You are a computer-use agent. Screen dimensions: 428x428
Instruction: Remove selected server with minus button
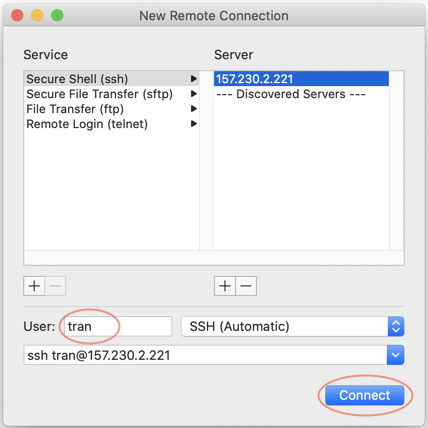click(246, 286)
